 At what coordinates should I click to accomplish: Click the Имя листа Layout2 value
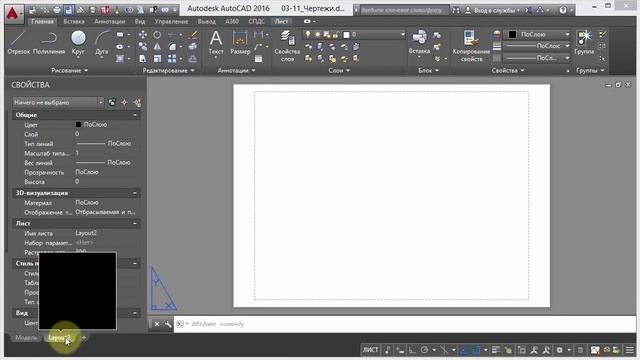[86, 233]
